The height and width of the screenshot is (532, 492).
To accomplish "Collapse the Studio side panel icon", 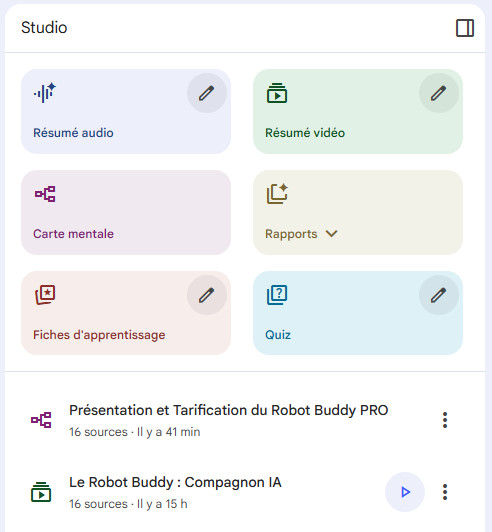I will [465, 28].
